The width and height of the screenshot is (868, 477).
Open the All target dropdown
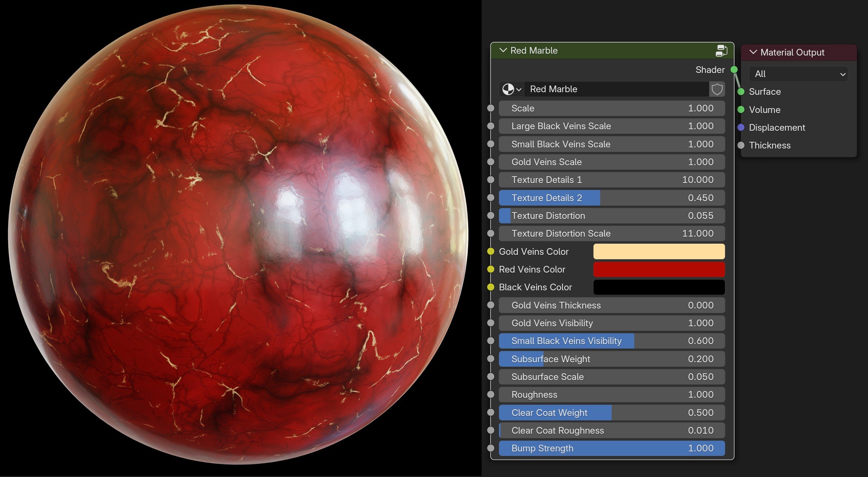tap(798, 74)
